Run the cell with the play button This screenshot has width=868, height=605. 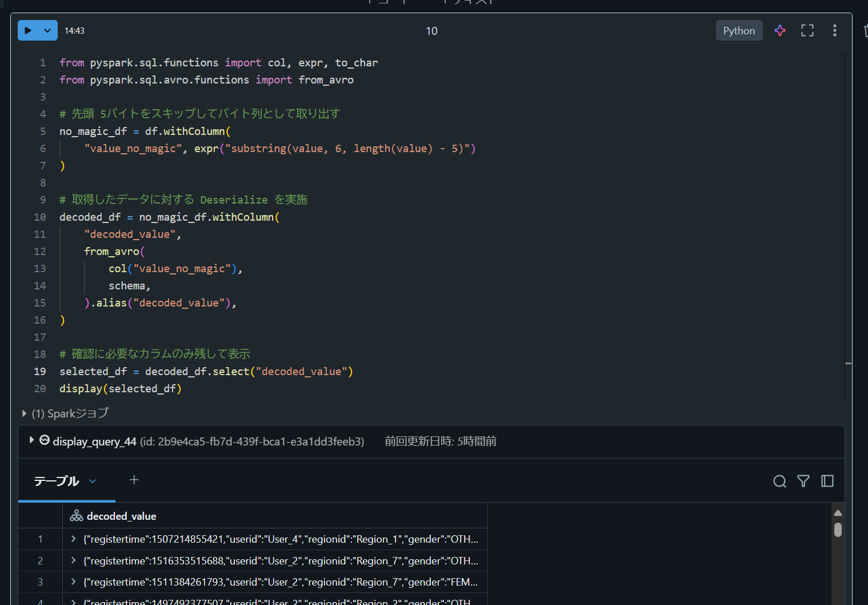28,31
